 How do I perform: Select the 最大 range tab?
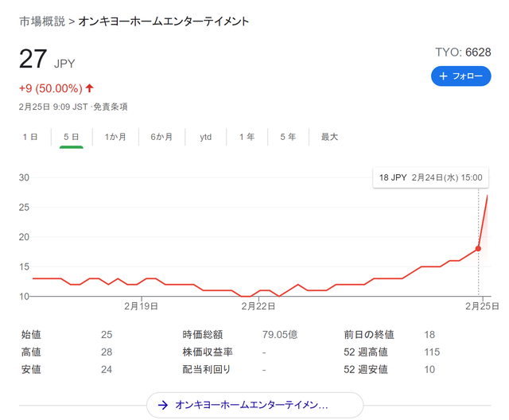(x=329, y=137)
